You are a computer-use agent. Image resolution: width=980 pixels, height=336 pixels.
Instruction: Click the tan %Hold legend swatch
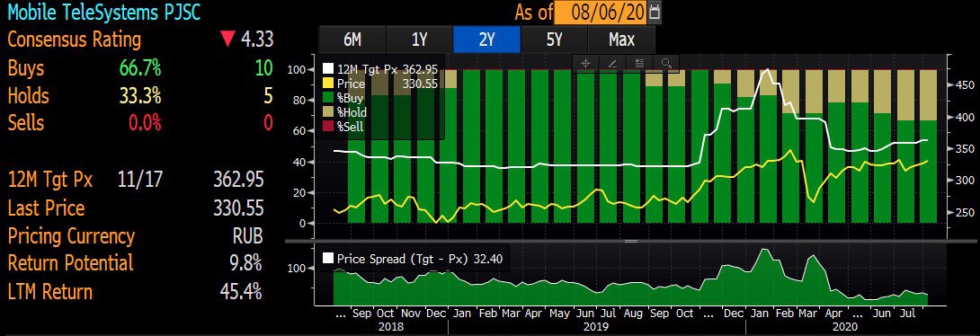pos(327,112)
